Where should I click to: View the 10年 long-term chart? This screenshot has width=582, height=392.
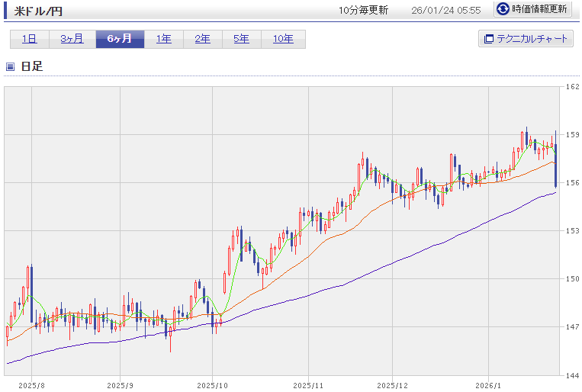[282, 39]
